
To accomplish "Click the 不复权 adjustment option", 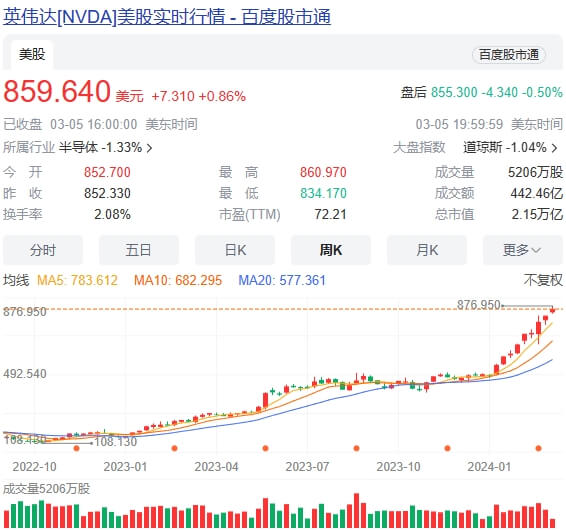I will 543,280.
